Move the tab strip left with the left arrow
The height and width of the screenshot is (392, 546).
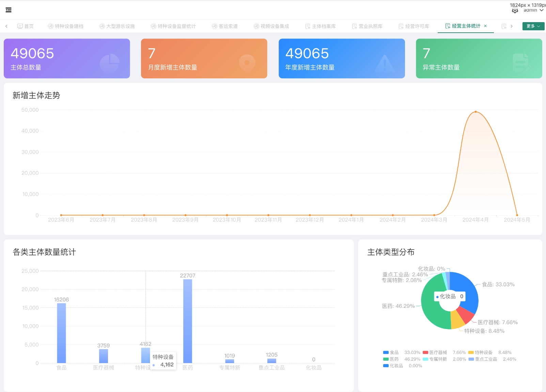tap(6, 26)
